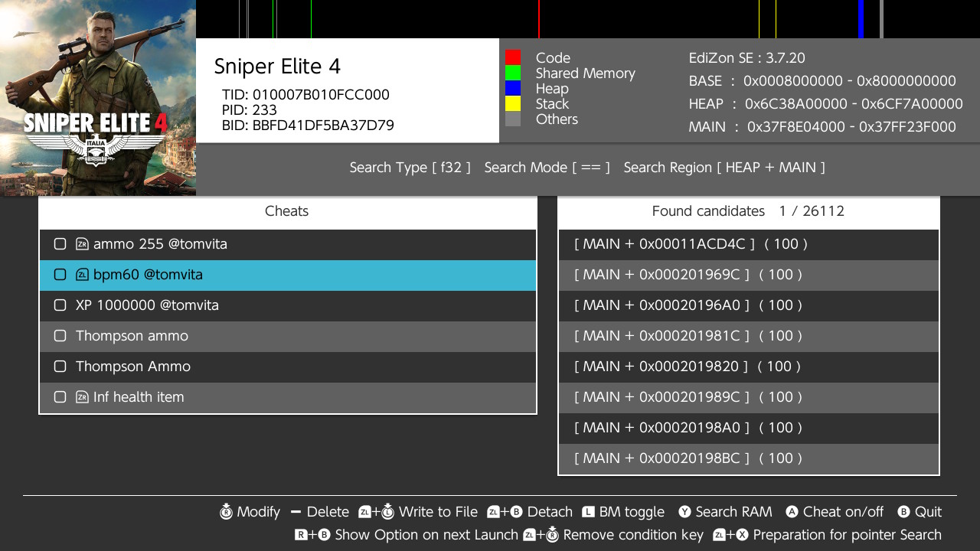Click the L button icon beside BM toggle
The height and width of the screenshot is (551, 980).
pos(588,512)
